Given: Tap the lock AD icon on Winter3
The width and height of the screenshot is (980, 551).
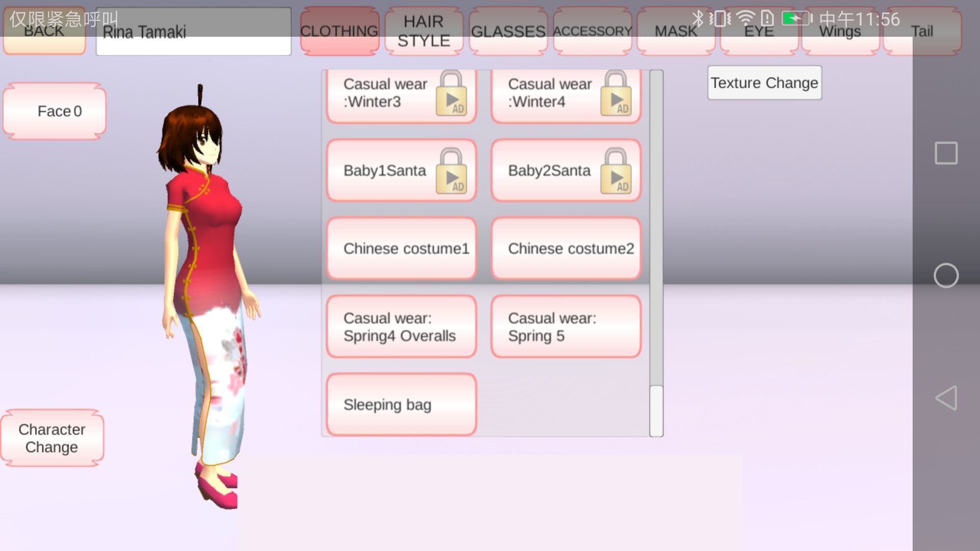Looking at the screenshot, I should (451, 93).
